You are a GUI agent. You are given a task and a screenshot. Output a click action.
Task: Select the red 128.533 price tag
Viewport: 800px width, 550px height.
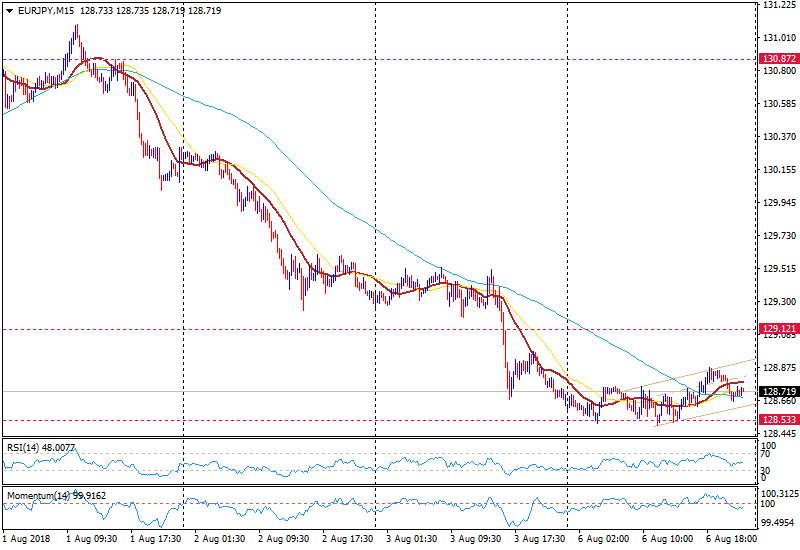(777, 421)
